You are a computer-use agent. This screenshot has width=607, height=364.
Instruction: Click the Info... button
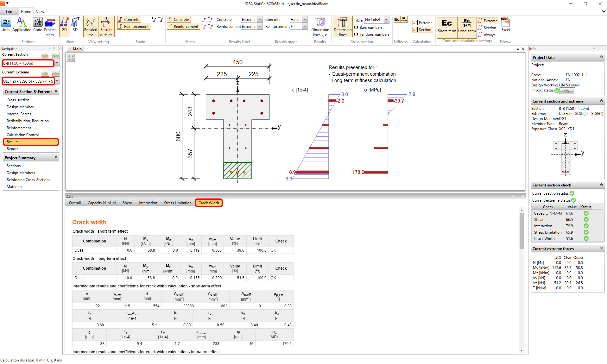567,91
